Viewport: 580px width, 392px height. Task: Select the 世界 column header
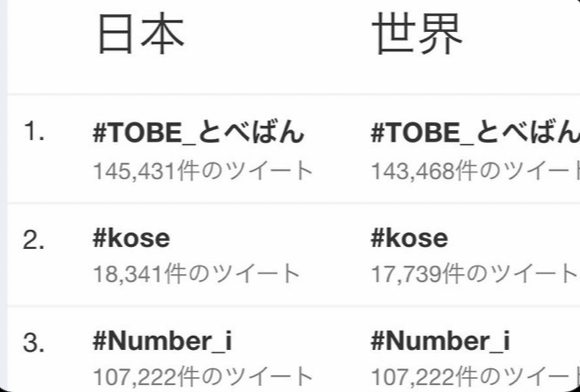pyautogui.click(x=417, y=34)
